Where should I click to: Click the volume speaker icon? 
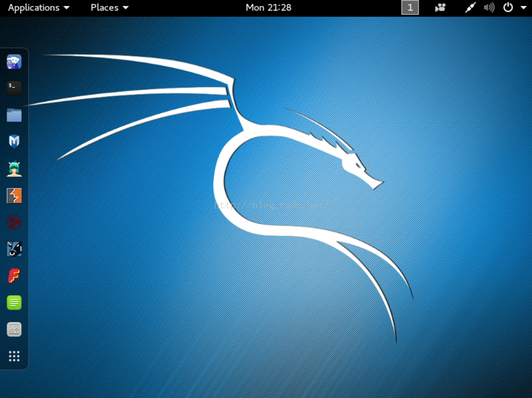coord(489,8)
